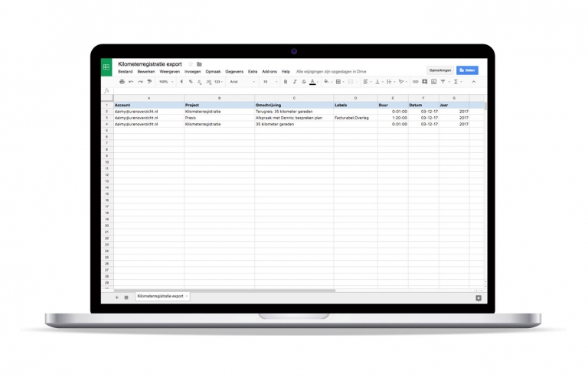Format as percent

(191, 82)
